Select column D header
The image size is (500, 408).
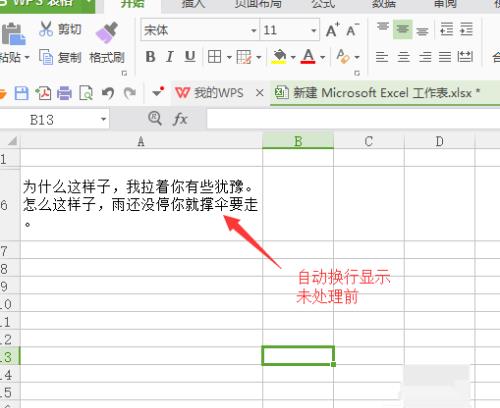click(439, 141)
